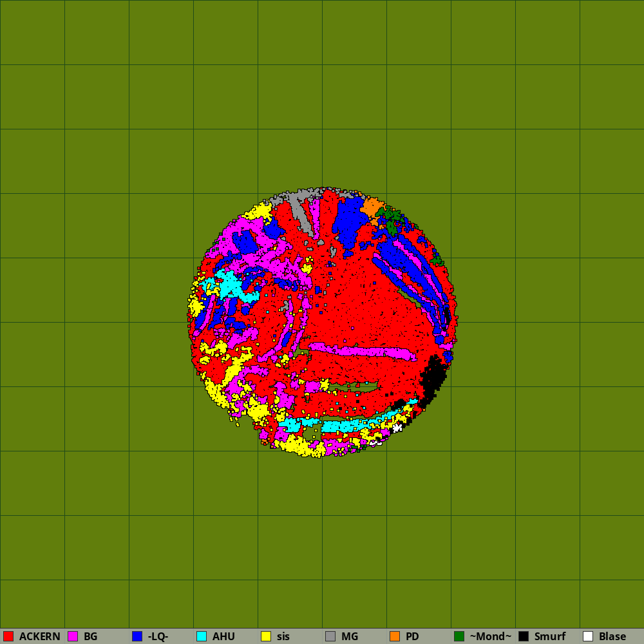Select the Blase text label
644x644 pixels.
click(612, 636)
